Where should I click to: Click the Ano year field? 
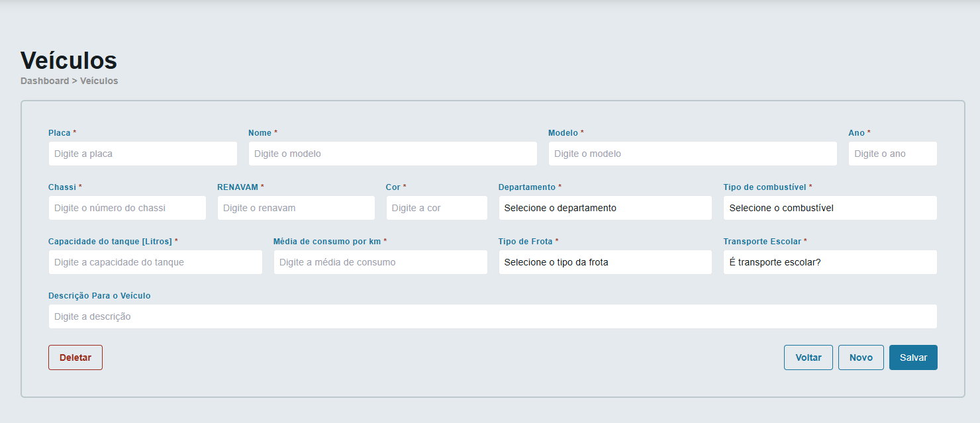[x=892, y=154]
